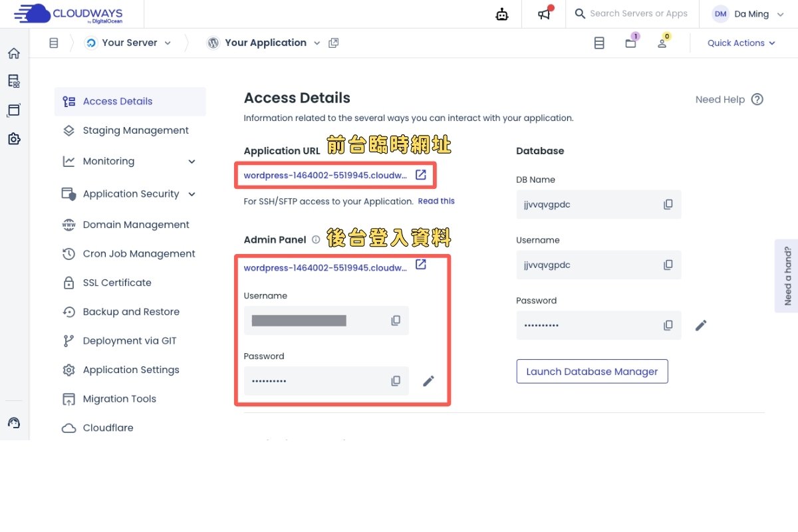This screenshot has height=532, width=798.
Task: Edit the Admin Panel password
Action: (429, 381)
